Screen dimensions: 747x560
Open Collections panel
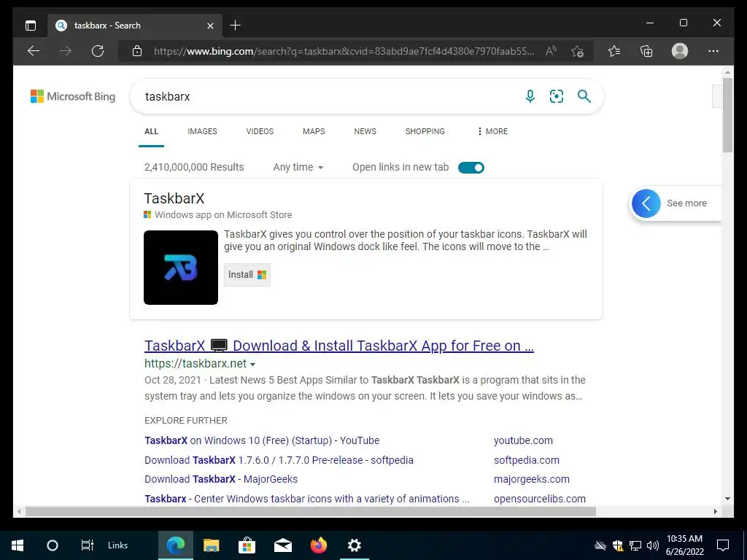[646, 51]
